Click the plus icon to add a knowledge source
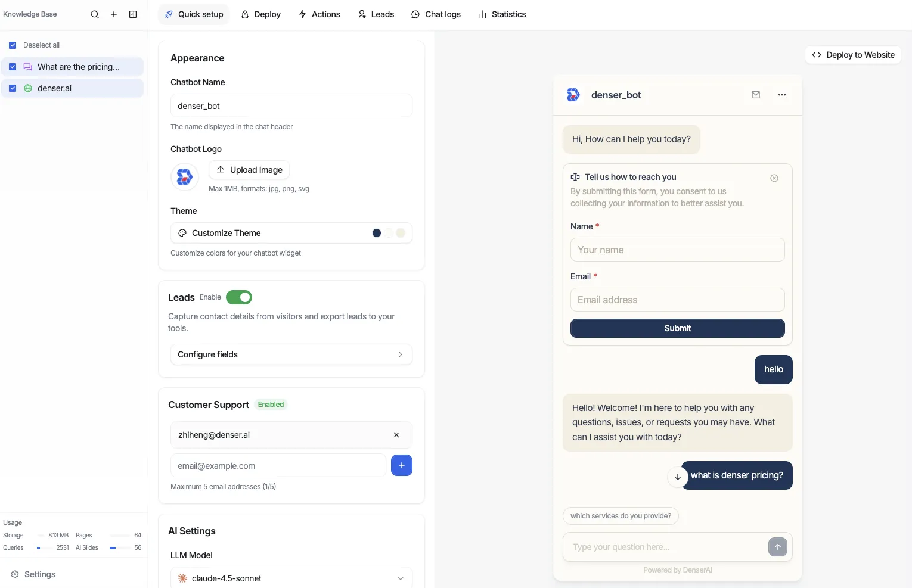This screenshot has height=588, width=912. tap(114, 14)
